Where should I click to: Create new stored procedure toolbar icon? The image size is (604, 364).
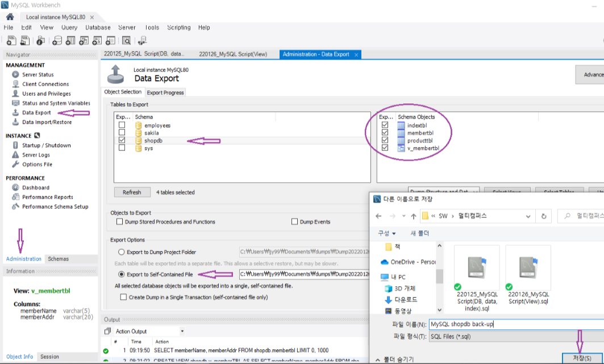tap(97, 40)
